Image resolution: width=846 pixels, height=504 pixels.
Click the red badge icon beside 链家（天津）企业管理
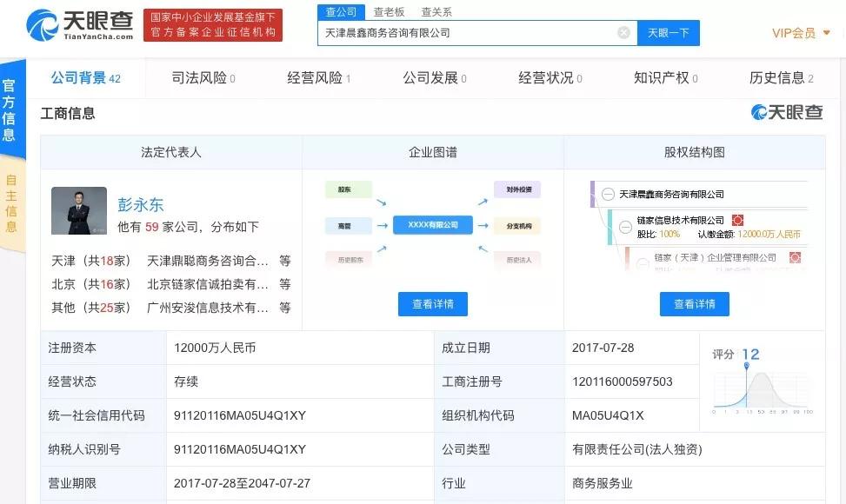(x=795, y=257)
